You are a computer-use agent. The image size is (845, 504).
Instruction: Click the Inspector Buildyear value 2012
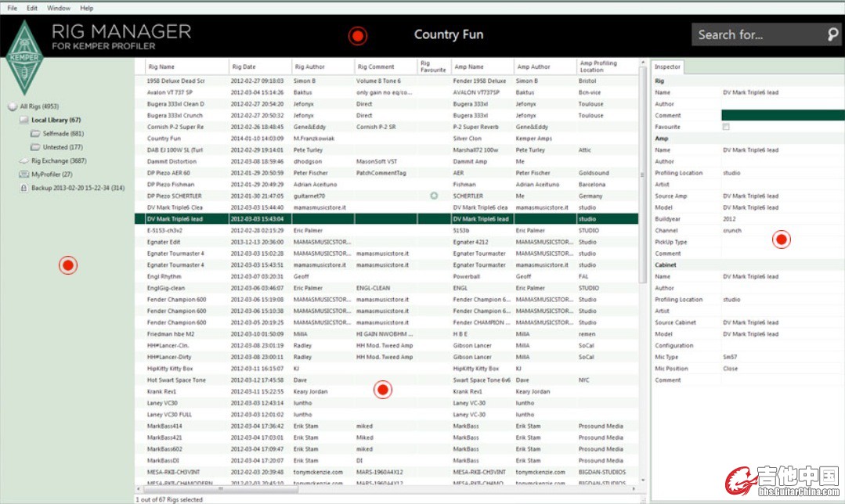[729, 219]
